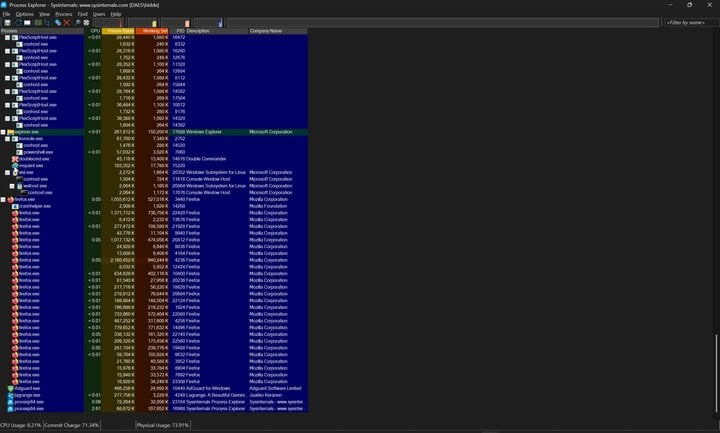Sort by the Process column header
Image resolution: width=720 pixels, height=433 pixels.
42,31
